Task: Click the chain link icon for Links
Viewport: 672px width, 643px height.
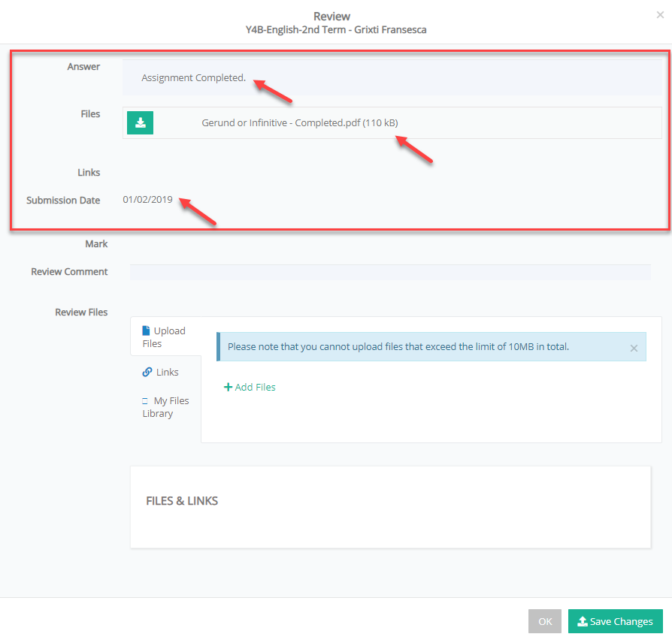Action: 147,372
